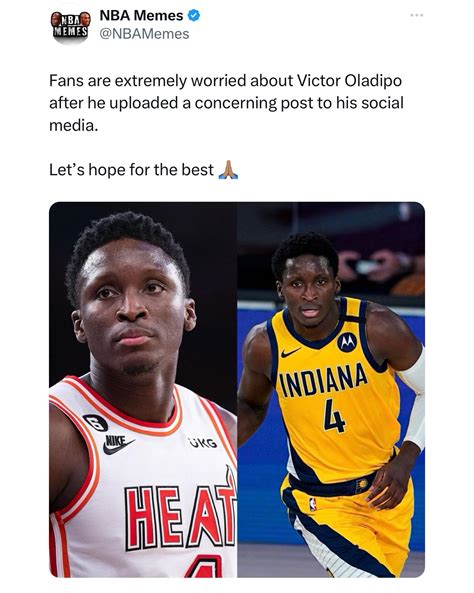
Task: Click the Nike swoosh on yellow jersey
Action: (x=290, y=353)
